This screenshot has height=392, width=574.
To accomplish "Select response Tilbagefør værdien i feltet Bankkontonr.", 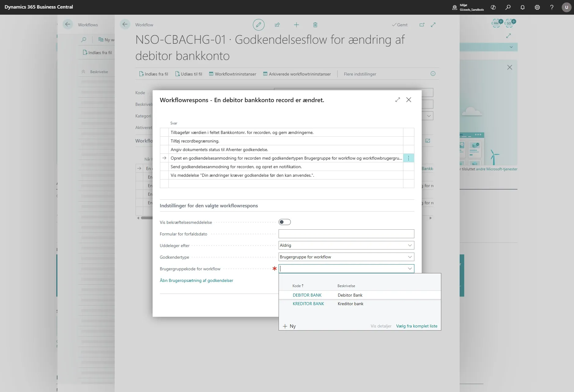I will [x=286, y=132].
